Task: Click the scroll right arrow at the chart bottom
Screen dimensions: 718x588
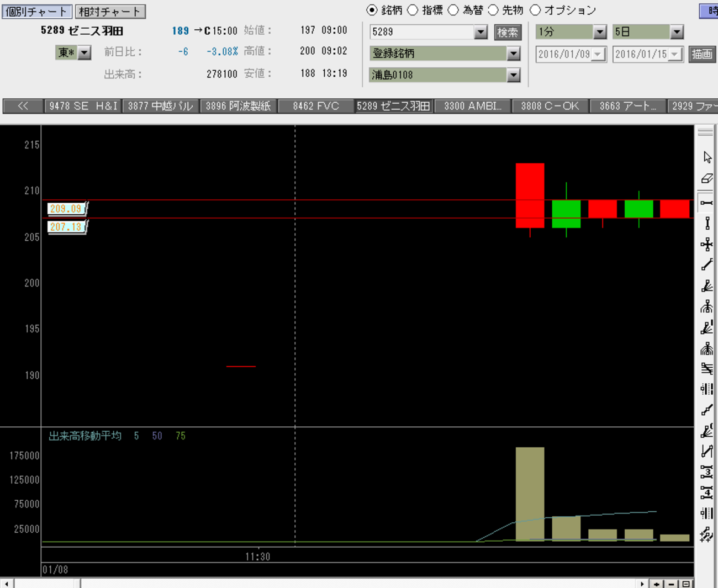Action: click(642, 584)
